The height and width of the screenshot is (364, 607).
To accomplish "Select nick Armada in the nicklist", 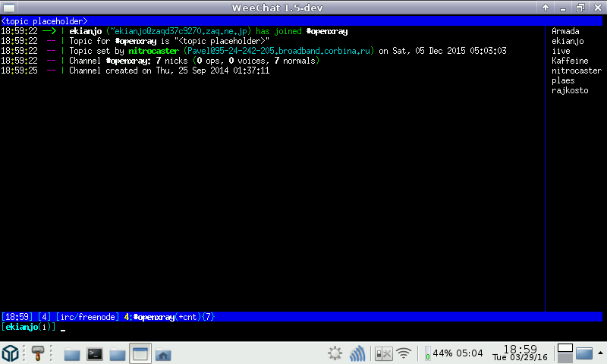I will 565,31.
